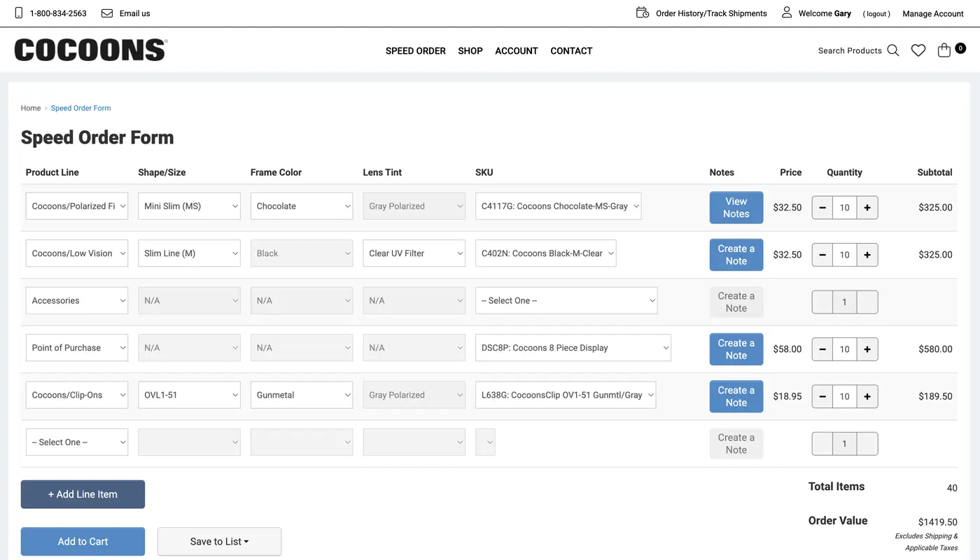Screen dimensions: 980x560
Task: Click Search Products text
Action: tap(850, 50)
